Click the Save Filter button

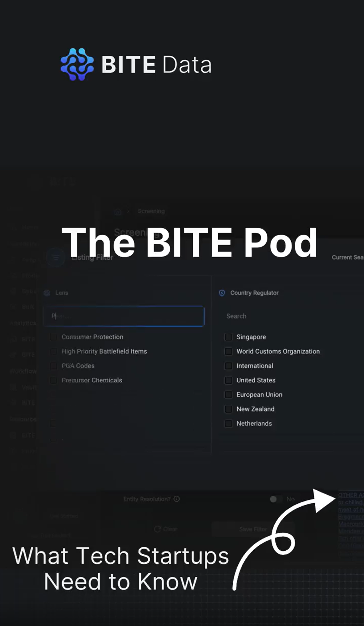pyautogui.click(x=253, y=529)
